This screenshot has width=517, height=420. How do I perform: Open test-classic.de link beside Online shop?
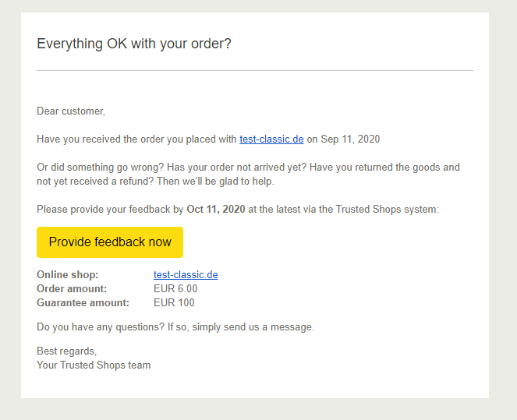point(186,275)
